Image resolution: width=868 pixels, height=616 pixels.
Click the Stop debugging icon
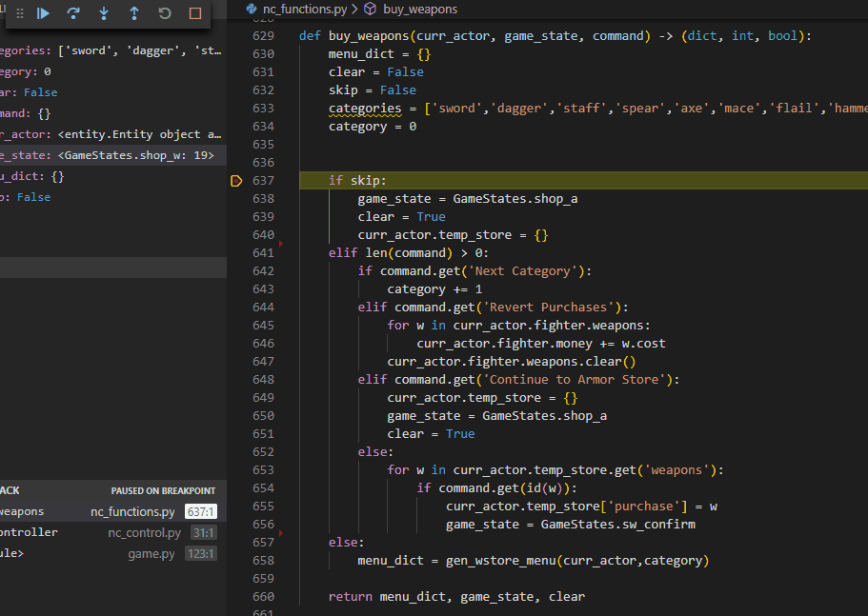(x=196, y=13)
